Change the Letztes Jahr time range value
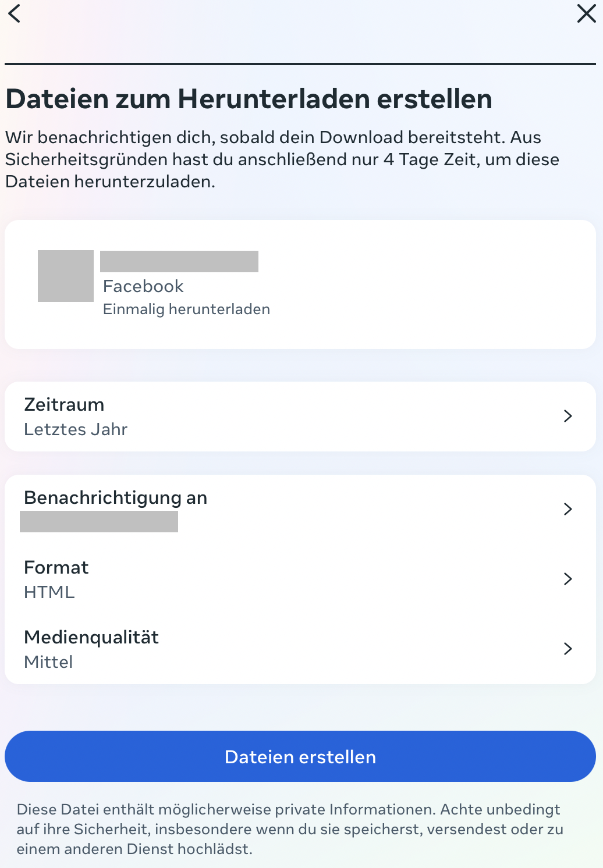Viewport: 603px width, 868px height. (76, 429)
